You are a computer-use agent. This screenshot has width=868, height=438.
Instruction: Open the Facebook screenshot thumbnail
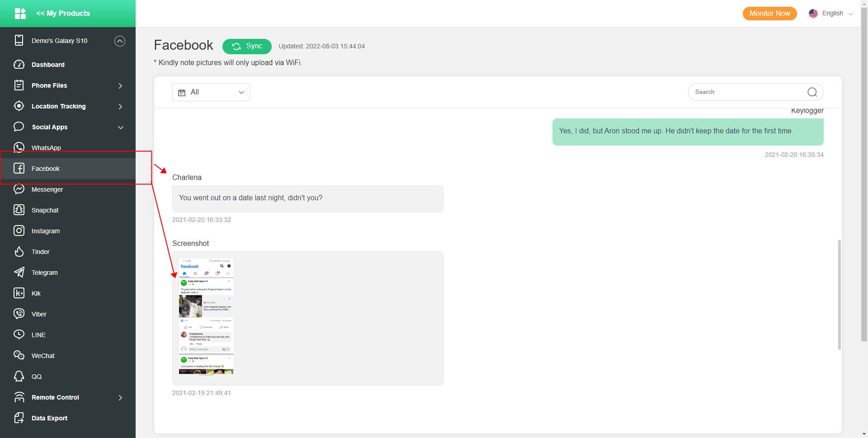[x=206, y=316]
